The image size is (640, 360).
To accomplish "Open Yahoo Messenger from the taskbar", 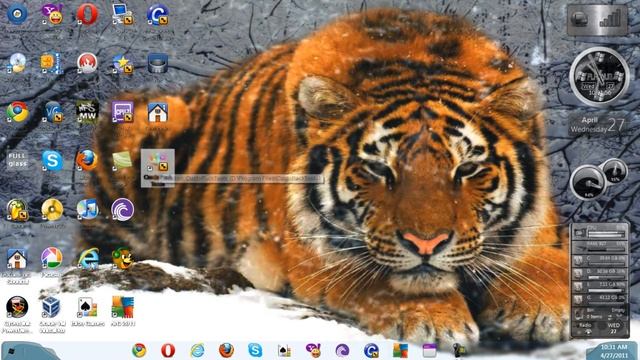I will [x=313, y=350].
